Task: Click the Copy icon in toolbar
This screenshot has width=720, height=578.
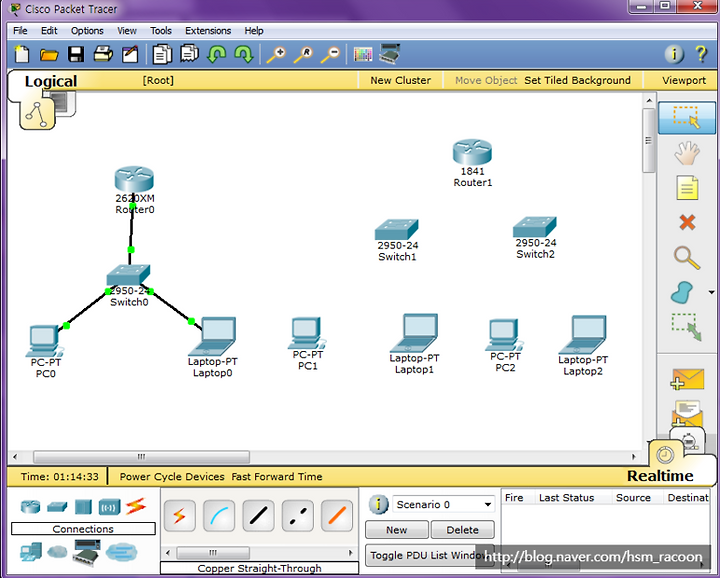Action: tap(162, 54)
